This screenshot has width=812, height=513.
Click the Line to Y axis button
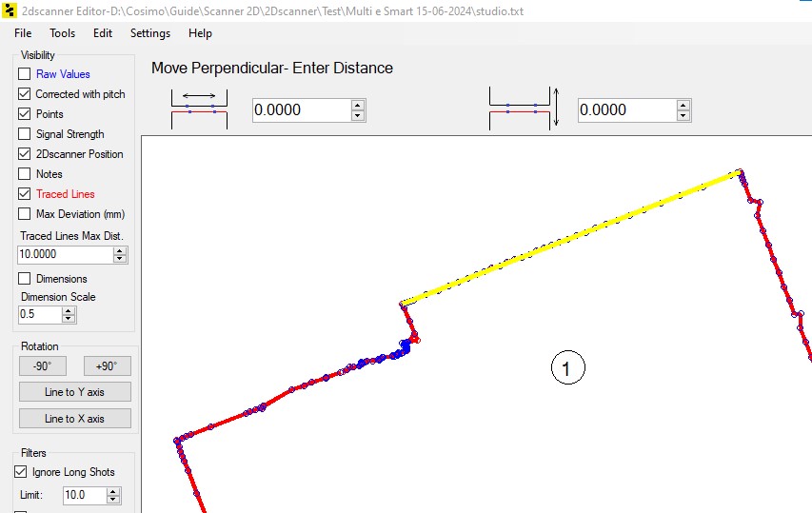pos(74,392)
